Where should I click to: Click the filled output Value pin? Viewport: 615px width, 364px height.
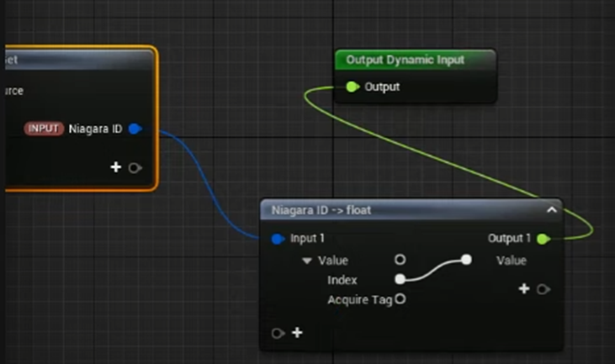466,260
